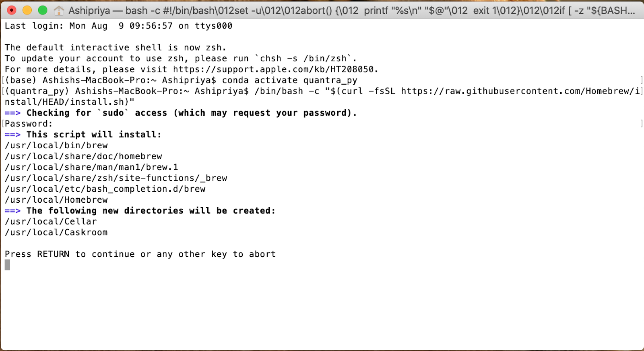The image size is (644, 351).
Task: Click the Password: prompt line
Action: [x=29, y=124]
